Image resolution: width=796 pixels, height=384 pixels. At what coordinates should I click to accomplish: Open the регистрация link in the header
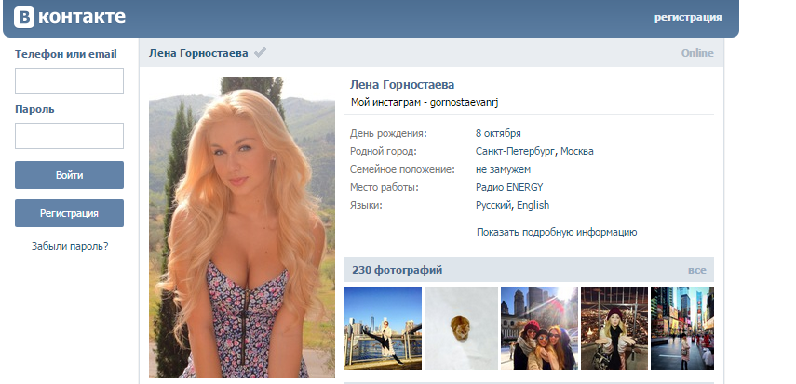tap(688, 17)
